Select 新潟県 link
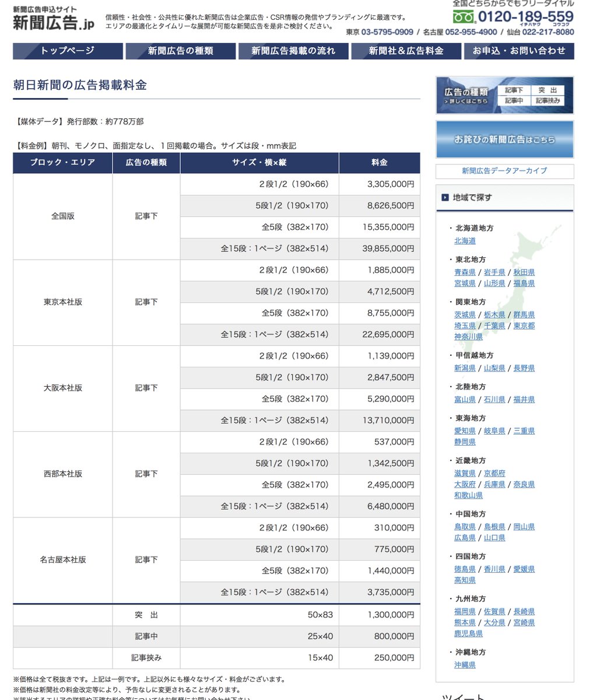 pos(465,369)
